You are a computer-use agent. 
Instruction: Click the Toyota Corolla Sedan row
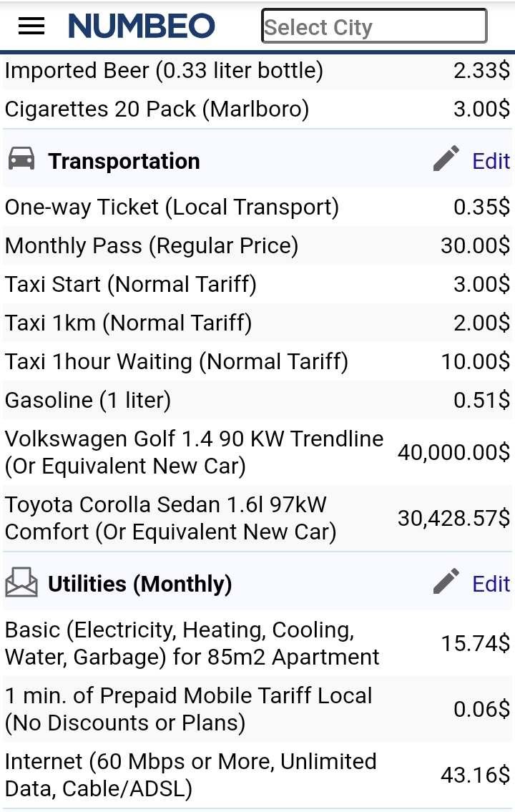tap(257, 518)
